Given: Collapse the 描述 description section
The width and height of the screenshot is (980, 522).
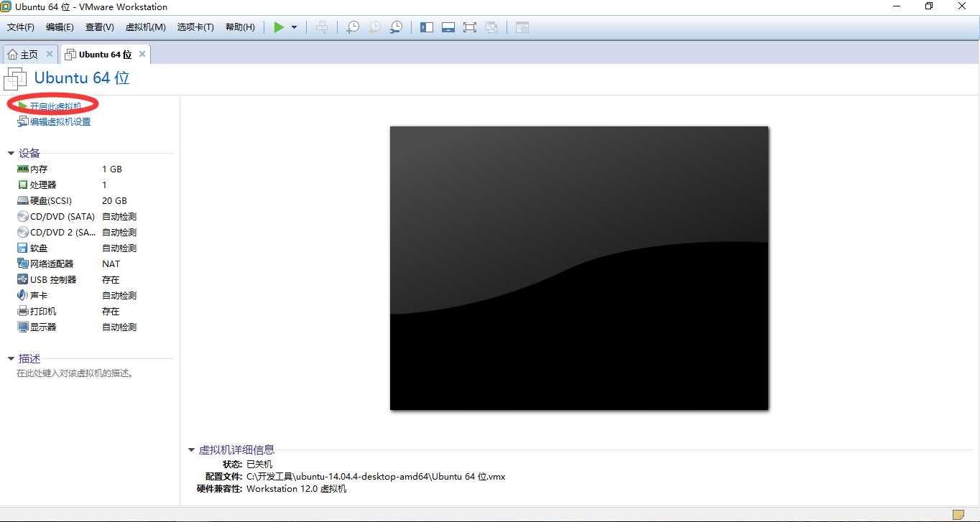Looking at the screenshot, I should 11,358.
